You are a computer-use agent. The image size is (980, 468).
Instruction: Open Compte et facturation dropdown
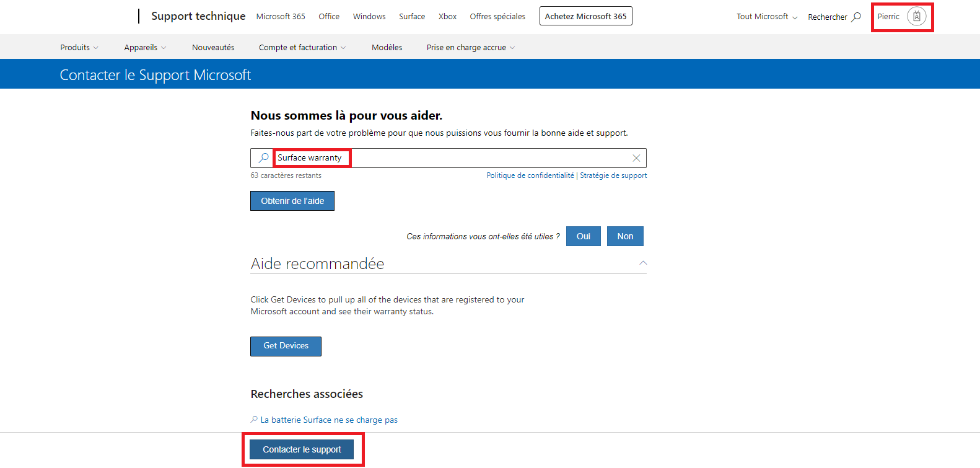click(x=302, y=48)
